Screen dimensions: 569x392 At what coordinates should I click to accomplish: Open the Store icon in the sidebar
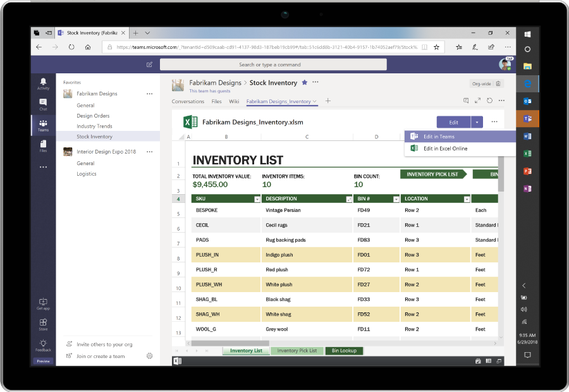point(43,324)
